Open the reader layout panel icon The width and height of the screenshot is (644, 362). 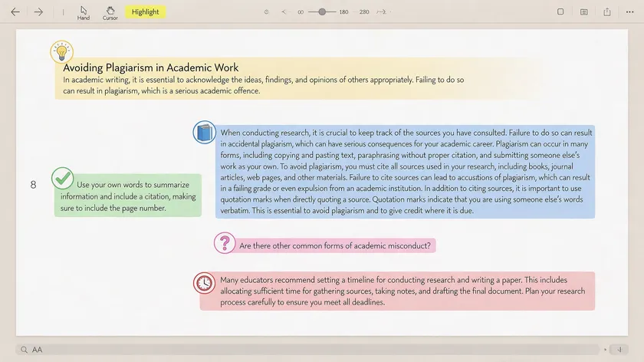pyautogui.click(x=583, y=12)
